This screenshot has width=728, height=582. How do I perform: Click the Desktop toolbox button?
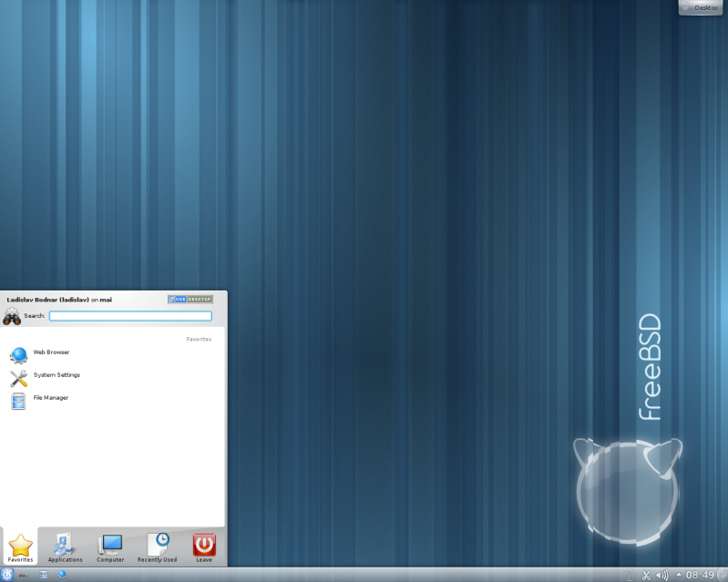click(x=702, y=7)
